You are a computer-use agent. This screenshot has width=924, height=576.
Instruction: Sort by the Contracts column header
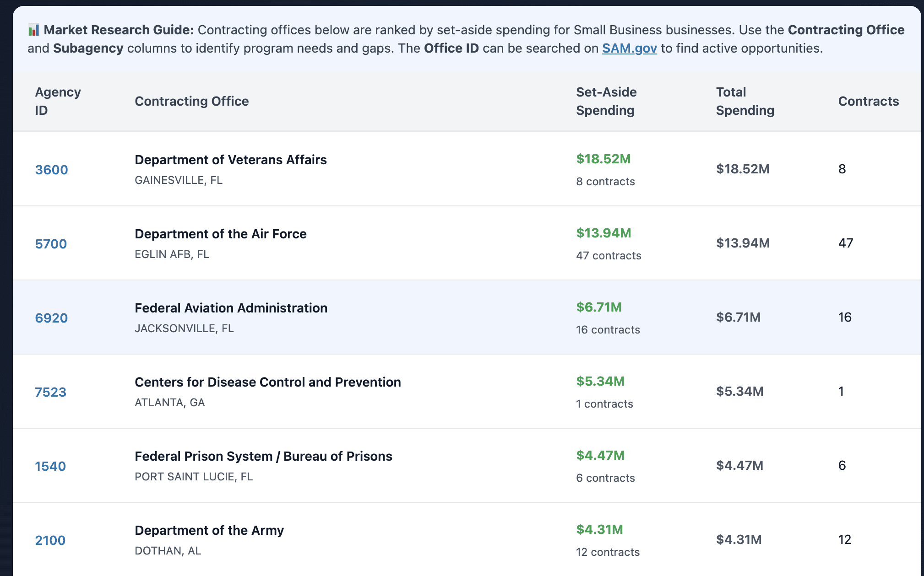868,101
